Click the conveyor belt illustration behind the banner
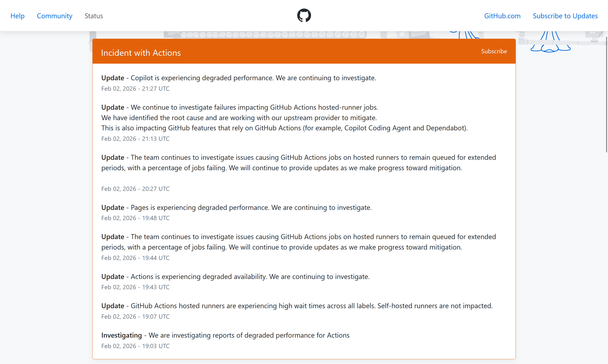 272,35
